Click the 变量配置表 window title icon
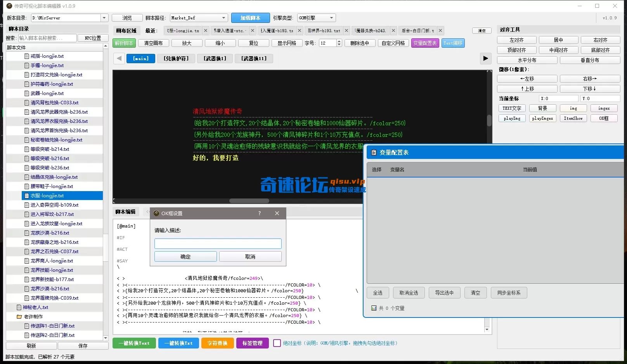 point(374,153)
